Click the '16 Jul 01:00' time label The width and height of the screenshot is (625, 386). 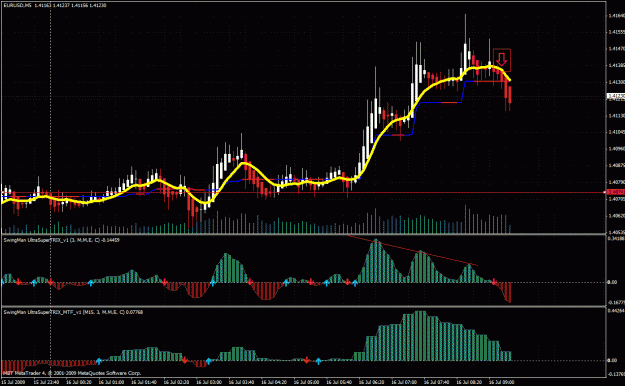coord(111,382)
